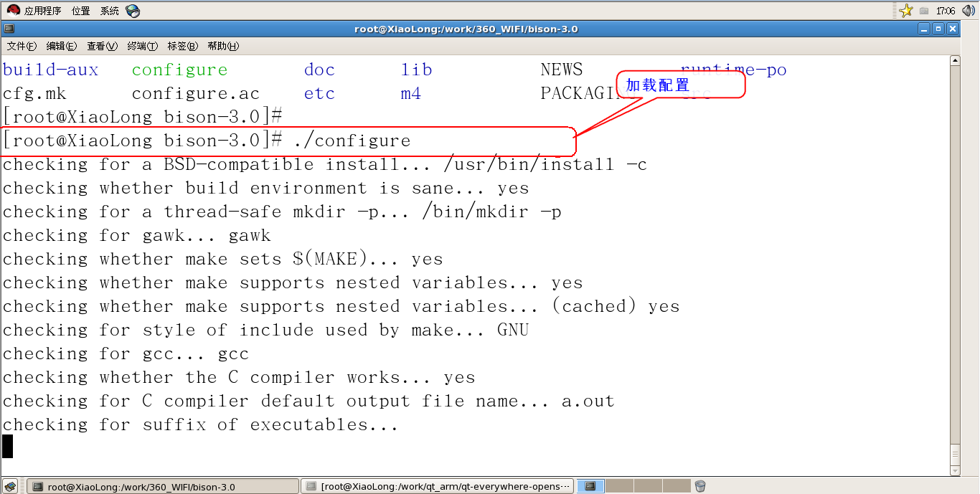Select the fourth workspace in switcher
980x494 pixels.
tap(677, 486)
